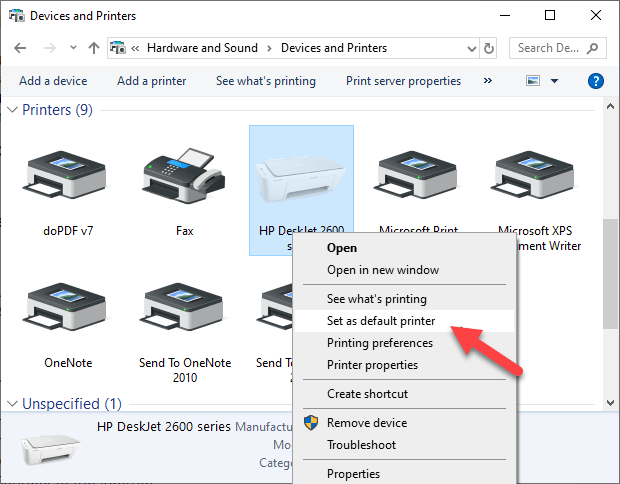Click Add a printer in toolbar
This screenshot has width=620, height=484.
[x=151, y=81]
